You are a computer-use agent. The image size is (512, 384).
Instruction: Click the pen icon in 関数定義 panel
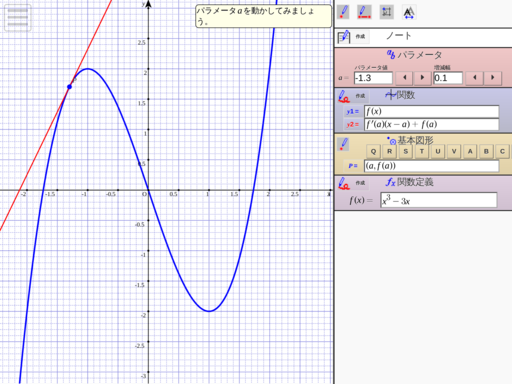pyautogui.click(x=343, y=183)
